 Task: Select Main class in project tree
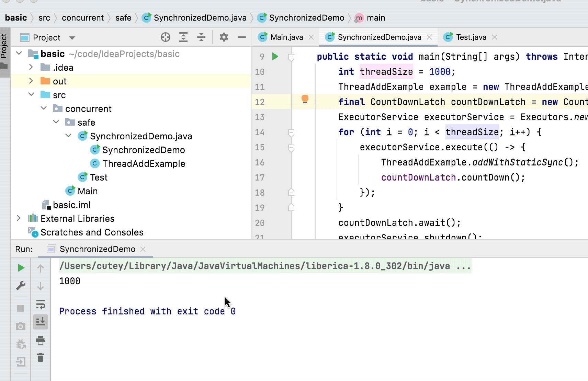point(82,191)
